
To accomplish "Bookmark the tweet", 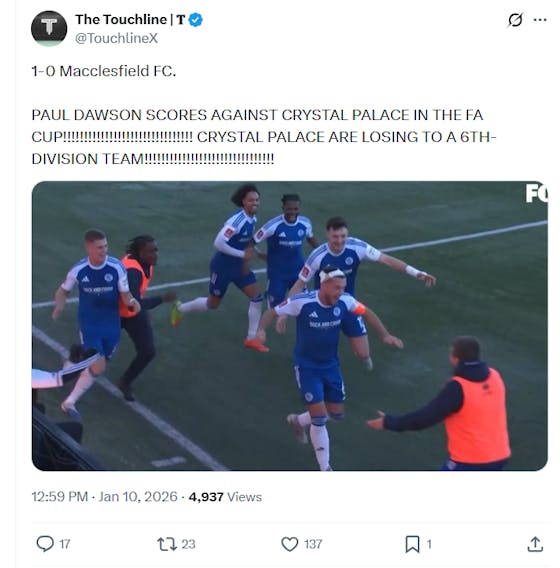I will click(412, 544).
